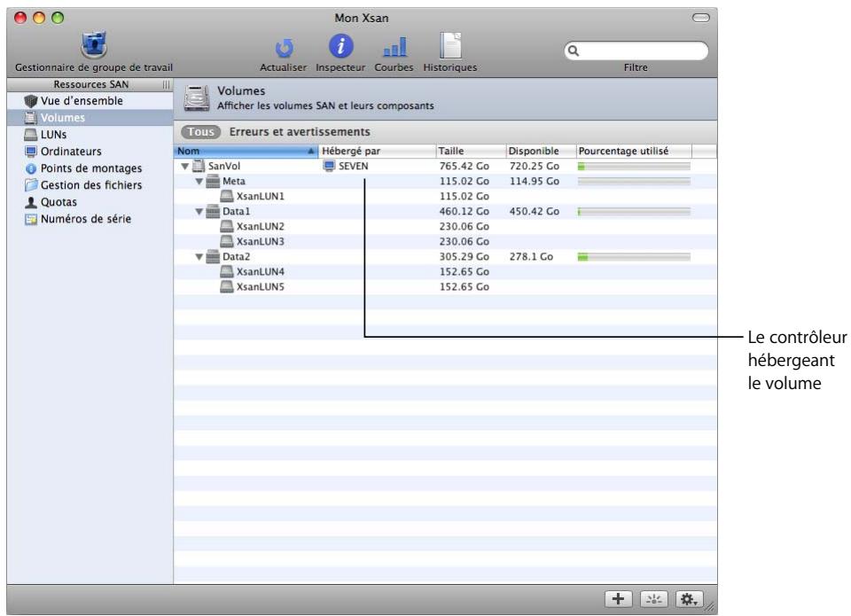This screenshot has height=616, width=851.
Task: Click the SEVEN host name
Action: pos(354,166)
